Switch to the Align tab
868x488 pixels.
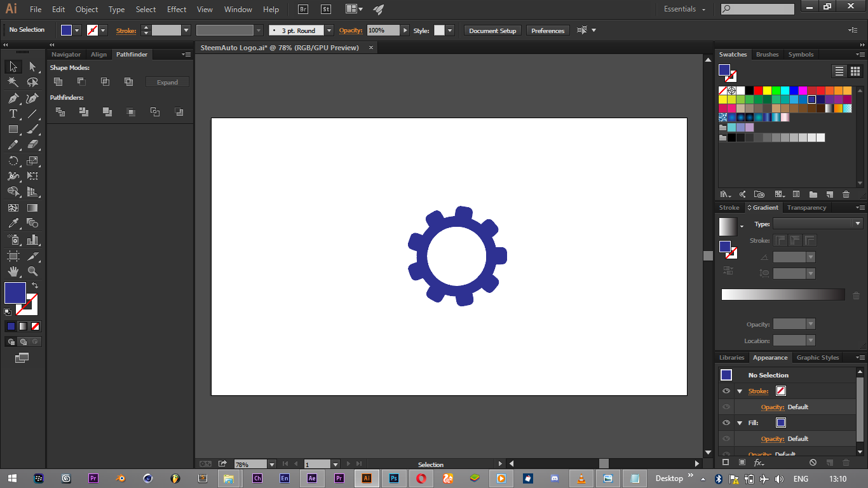coord(98,55)
